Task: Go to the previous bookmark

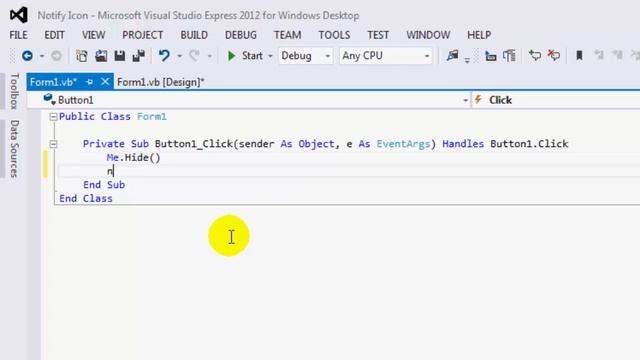Action: point(598,56)
